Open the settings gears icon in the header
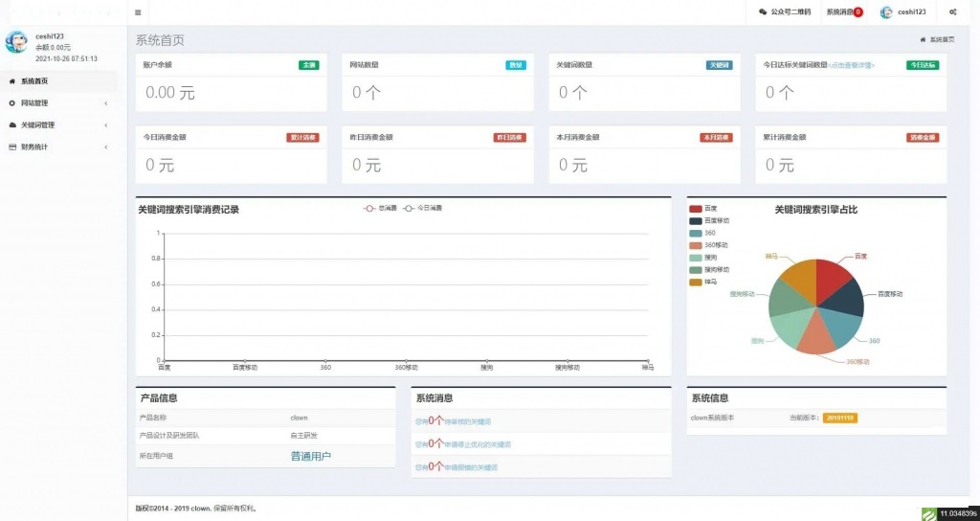 (952, 12)
